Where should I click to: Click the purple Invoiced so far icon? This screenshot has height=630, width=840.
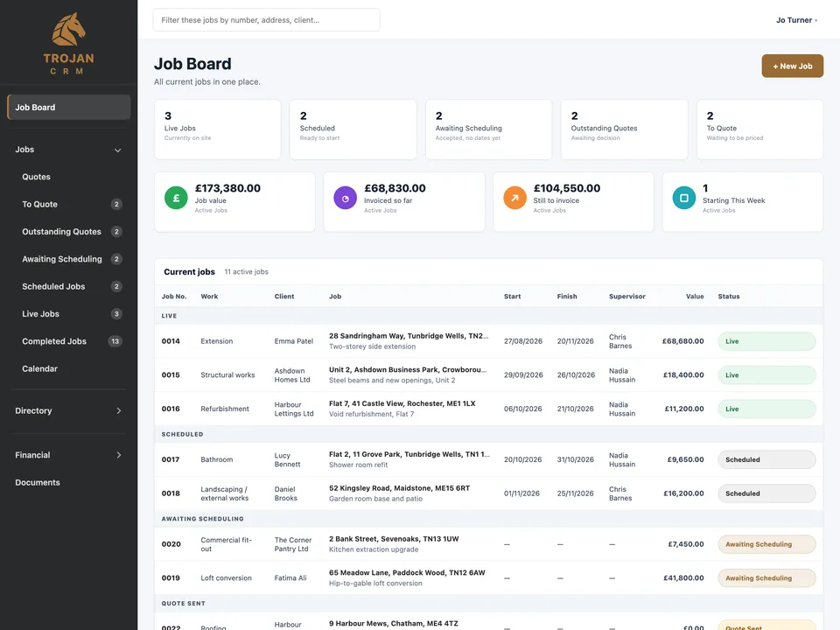(345, 198)
